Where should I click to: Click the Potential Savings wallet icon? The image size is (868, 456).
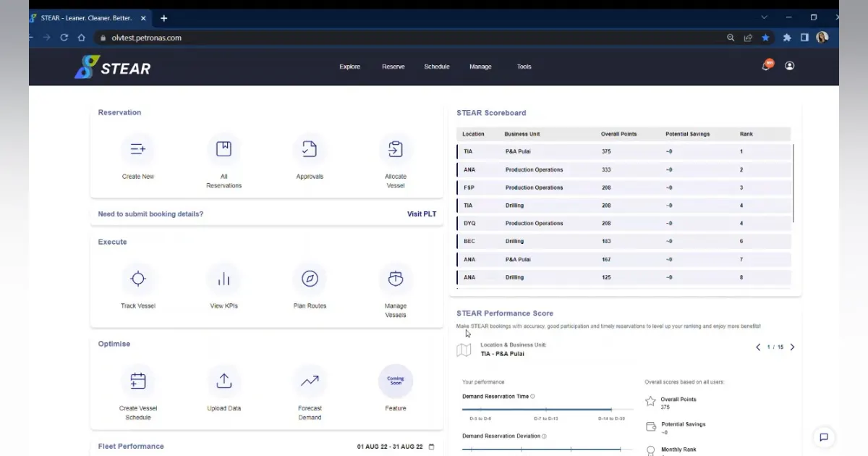tap(650, 426)
